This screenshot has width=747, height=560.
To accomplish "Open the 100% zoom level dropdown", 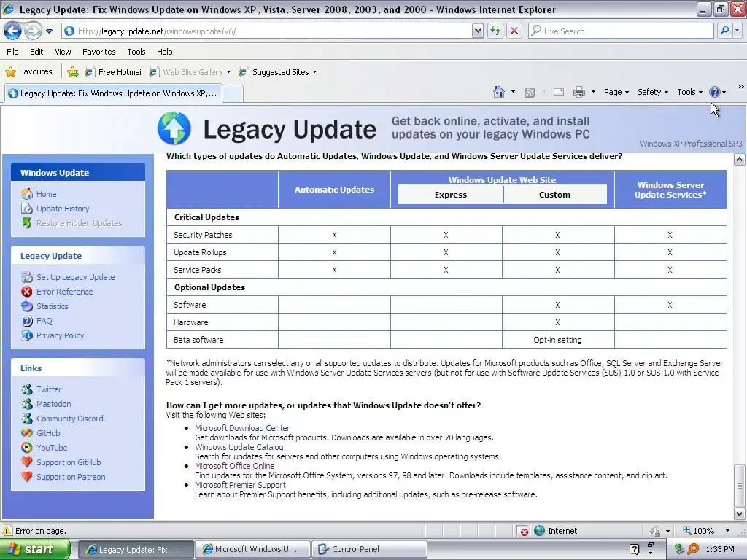I will pos(727,531).
